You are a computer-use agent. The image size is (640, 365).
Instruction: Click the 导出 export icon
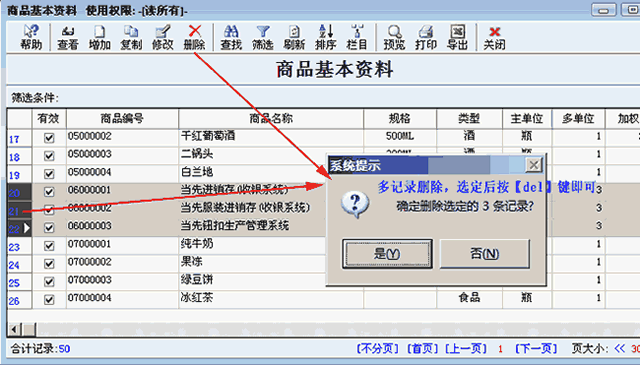[x=457, y=37]
